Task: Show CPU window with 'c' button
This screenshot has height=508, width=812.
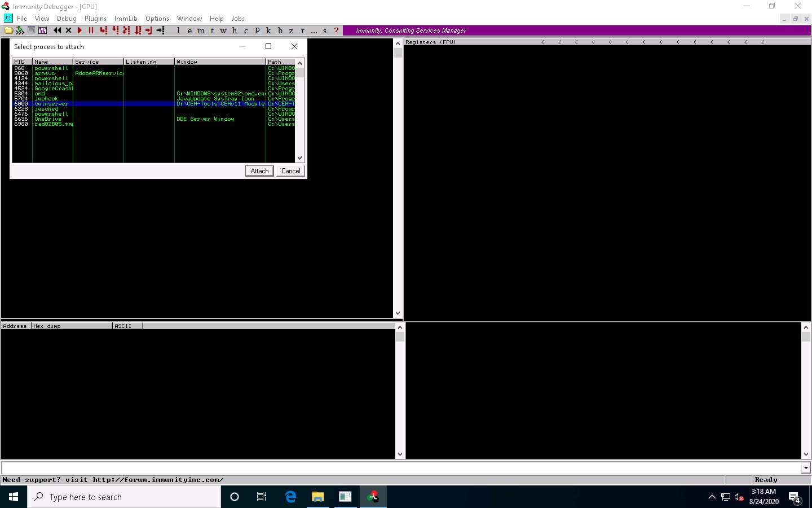Action: [x=246, y=30]
